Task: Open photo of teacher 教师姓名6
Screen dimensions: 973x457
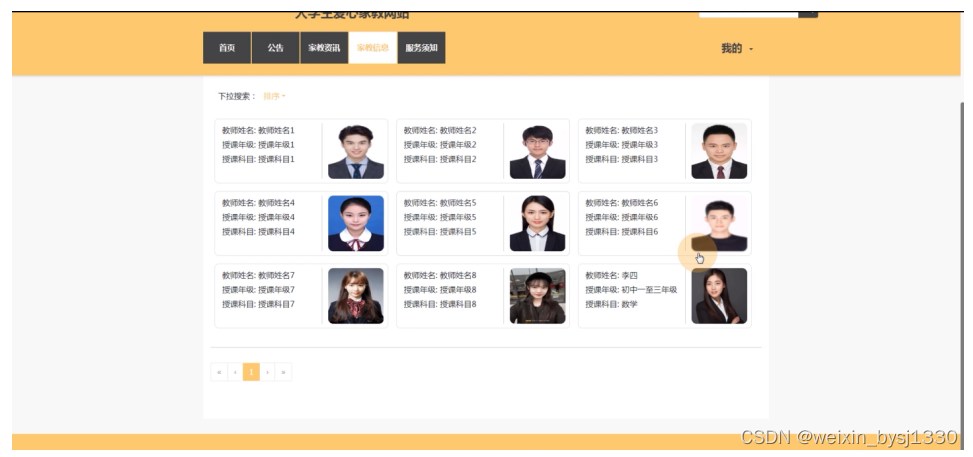Action: (719, 224)
